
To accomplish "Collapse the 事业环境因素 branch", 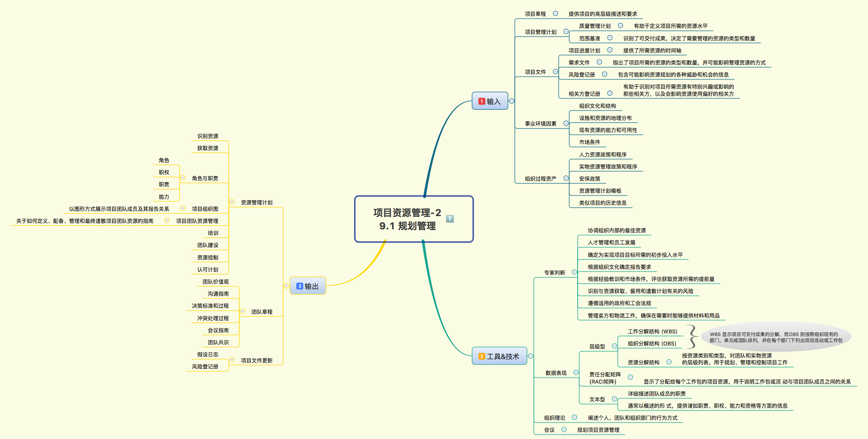I will (x=566, y=123).
